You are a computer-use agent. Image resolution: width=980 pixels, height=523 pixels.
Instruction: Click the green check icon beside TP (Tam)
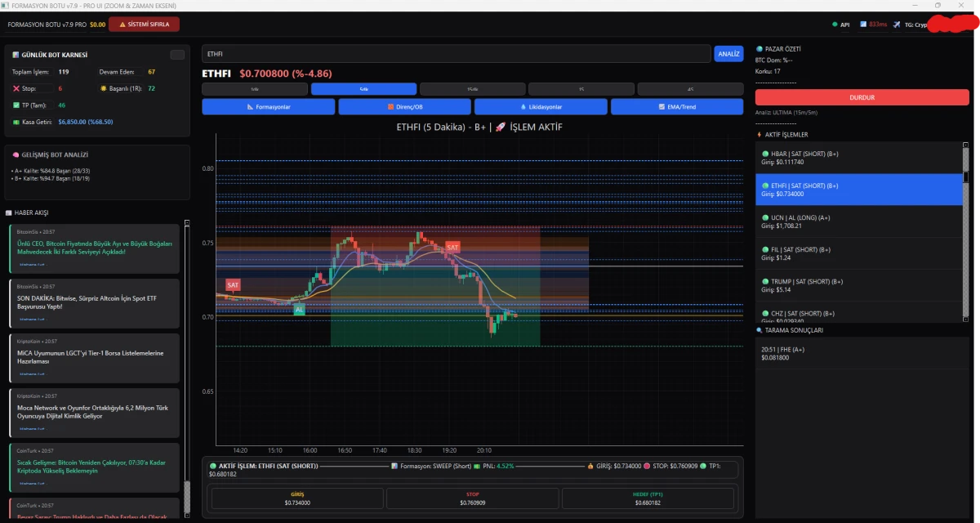(16, 105)
